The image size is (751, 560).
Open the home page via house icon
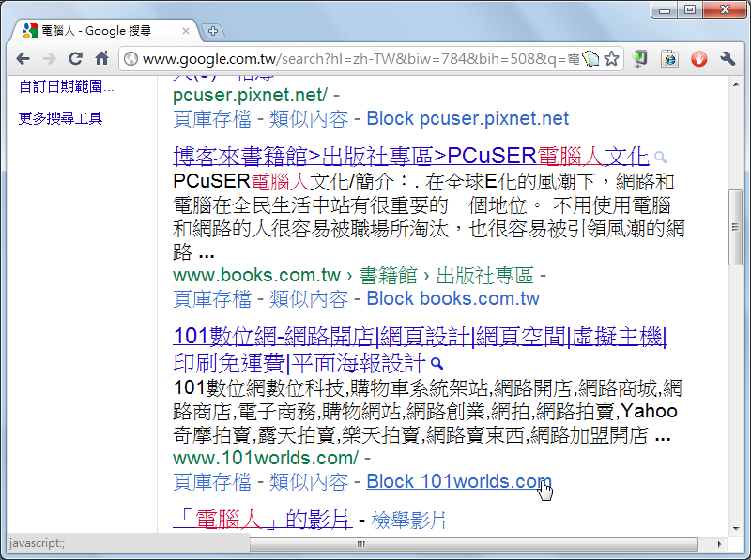(x=101, y=58)
